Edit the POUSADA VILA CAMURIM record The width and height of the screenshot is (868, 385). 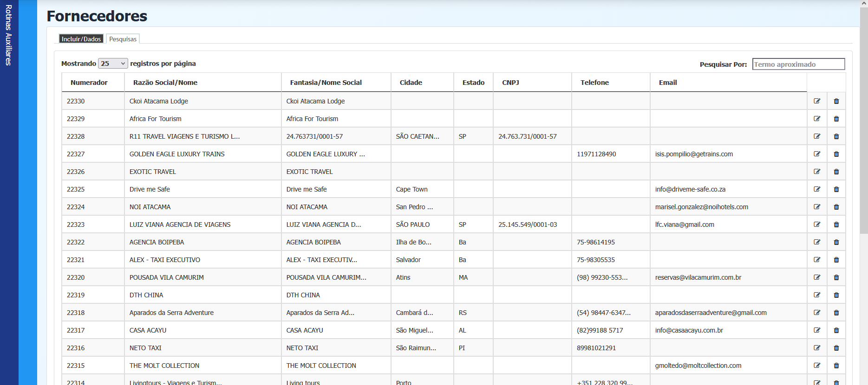click(817, 277)
